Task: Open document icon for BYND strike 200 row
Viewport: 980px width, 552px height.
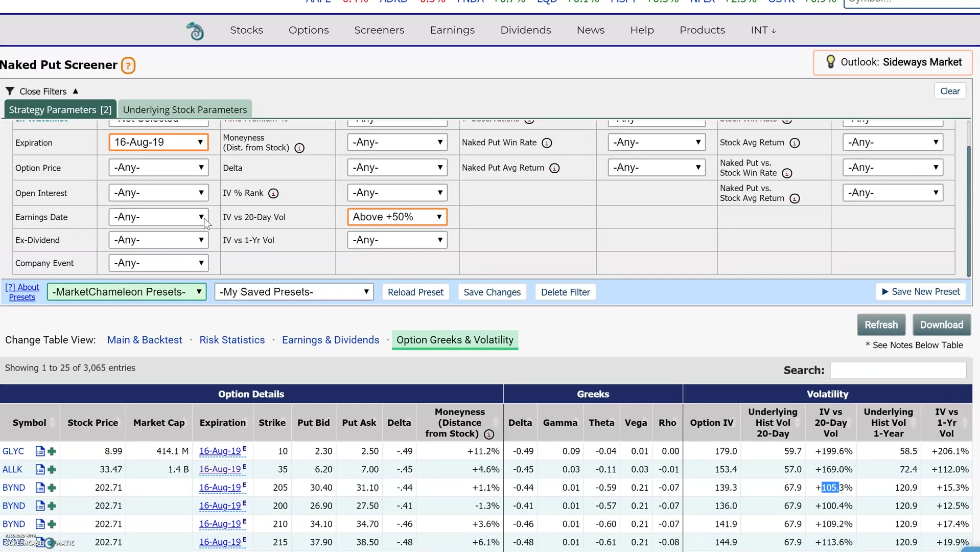Action: (40, 506)
